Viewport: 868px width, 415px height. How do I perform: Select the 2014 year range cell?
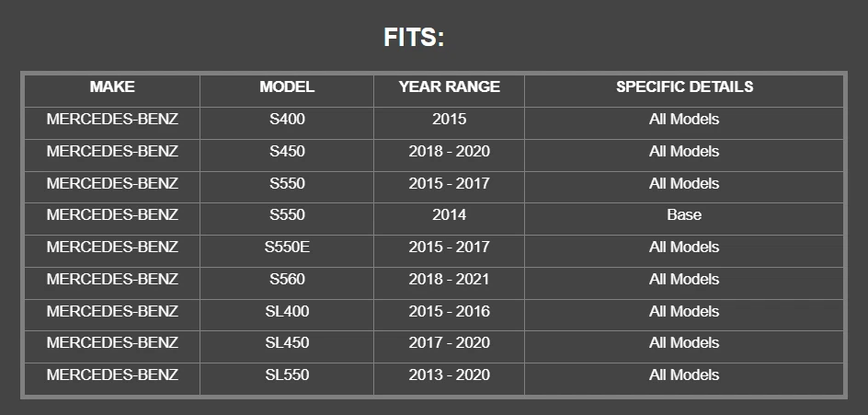pyautogui.click(x=449, y=215)
